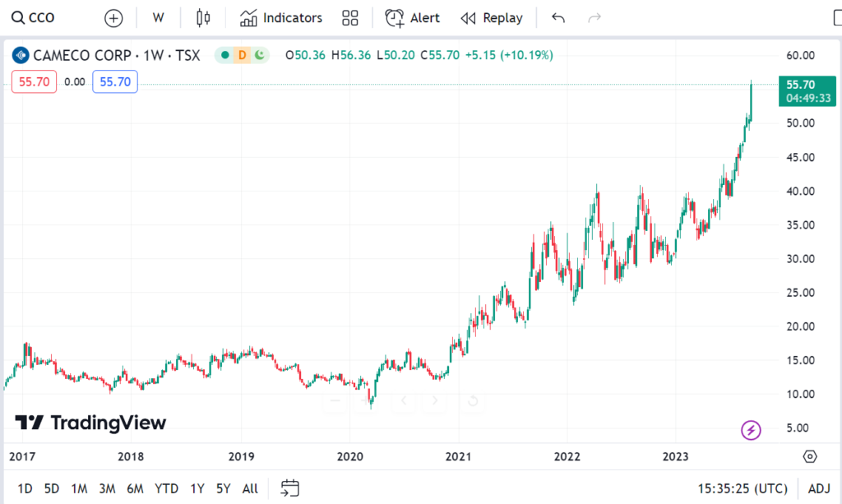
Task: Add a symbol to compare with plus icon
Action: coord(113,18)
